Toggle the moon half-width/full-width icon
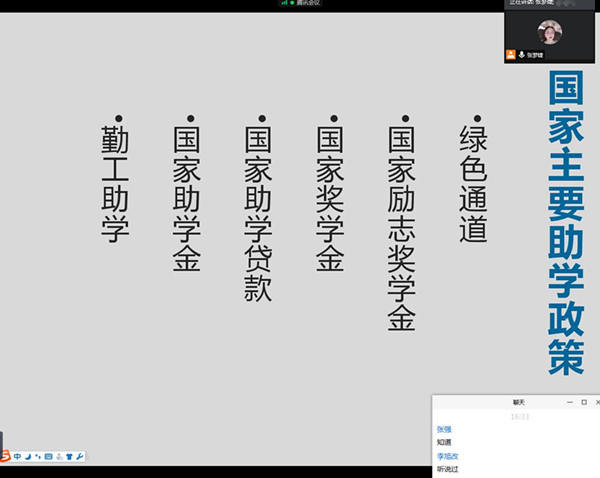The width and height of the screenshot is (600, 478). (28, 456)
